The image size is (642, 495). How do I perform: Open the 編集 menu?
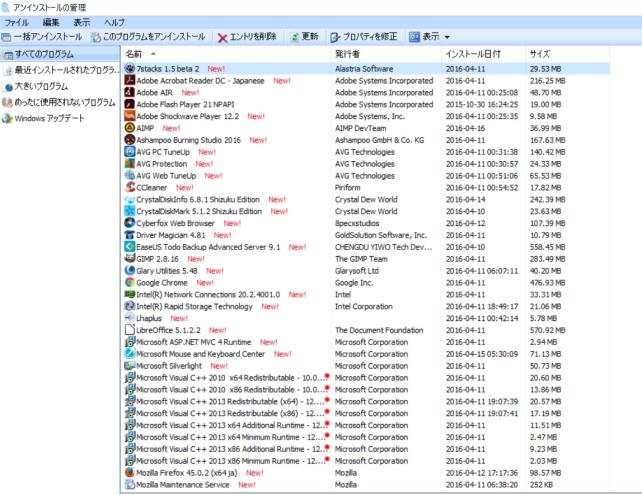click(x=51, y=23)
